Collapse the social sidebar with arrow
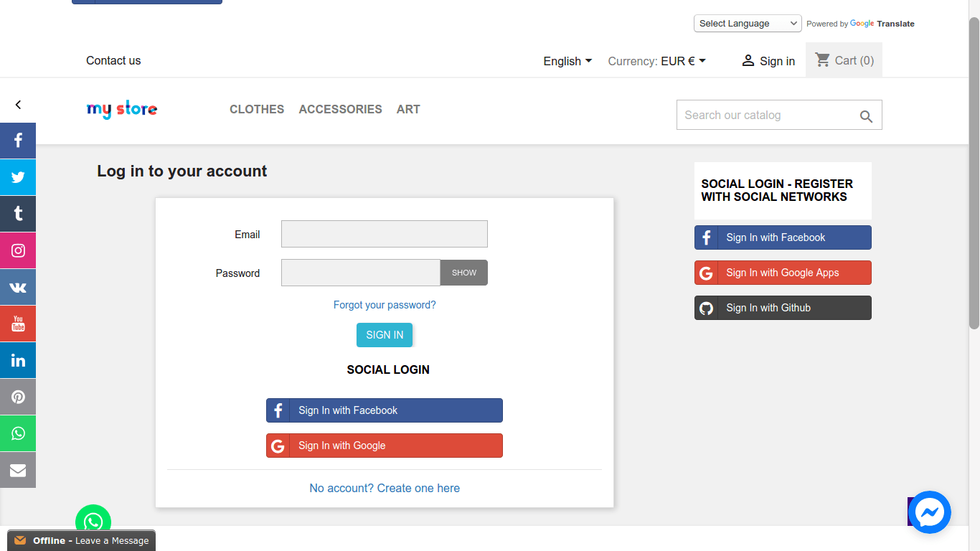Image resolution: width=980 pixels, height=551 pixels. coord(18,105)
